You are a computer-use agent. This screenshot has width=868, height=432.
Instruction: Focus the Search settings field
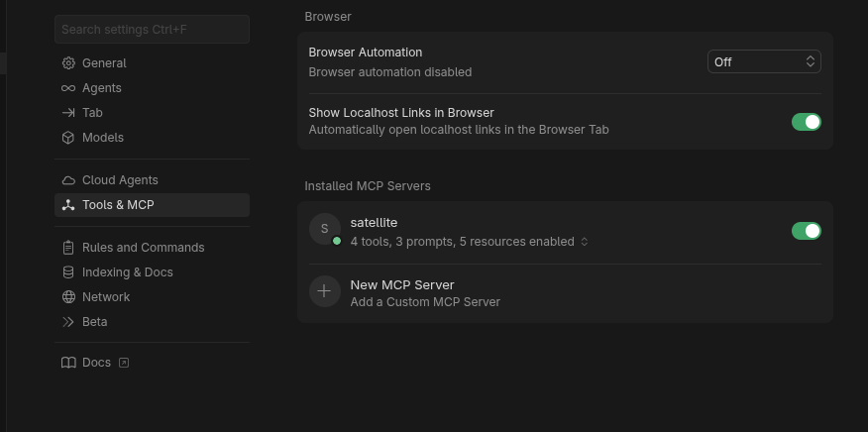coord(152,30)
